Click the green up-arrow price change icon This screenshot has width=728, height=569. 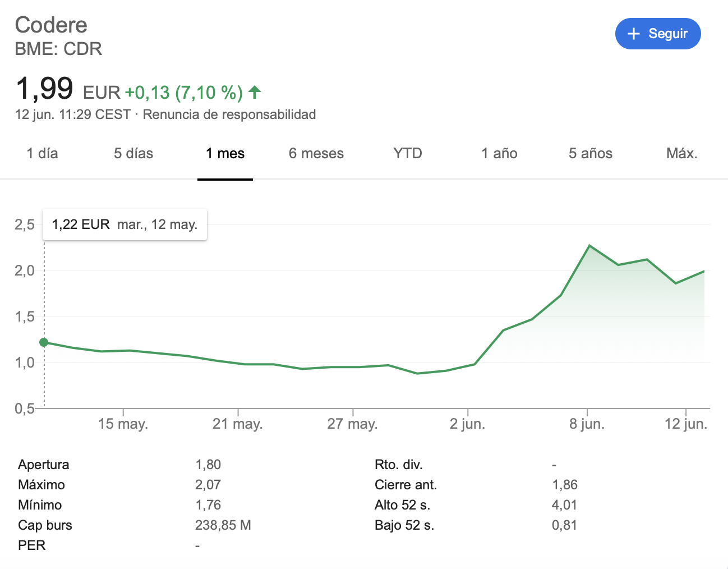click(x=255, y=92)
